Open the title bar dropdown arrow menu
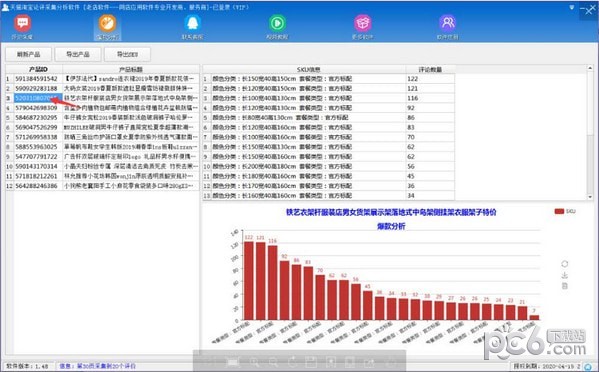 pos(571,7)
